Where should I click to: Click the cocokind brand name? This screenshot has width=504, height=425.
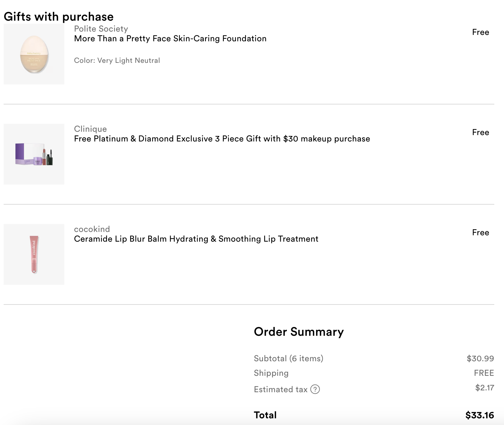(92, 229)
